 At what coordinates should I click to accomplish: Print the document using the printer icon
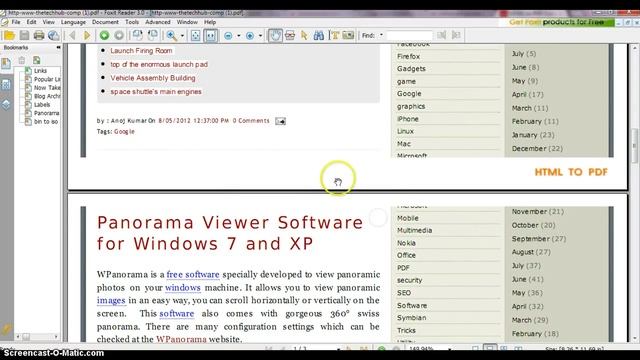39,36
